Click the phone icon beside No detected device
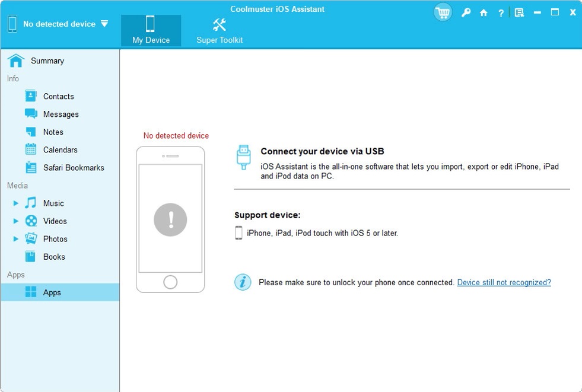Screen dimensions: 582x392 (12, 24)
